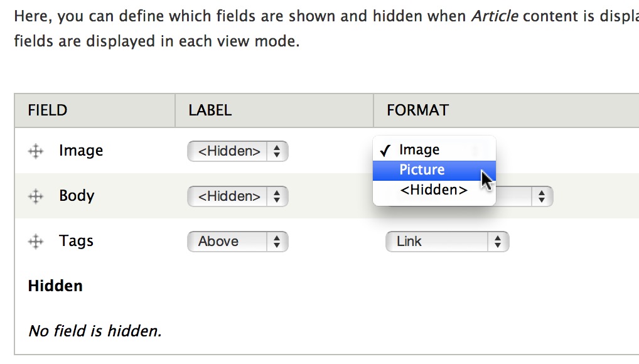Click the stepper arrows on the Body label dropdown

point(277,196)
